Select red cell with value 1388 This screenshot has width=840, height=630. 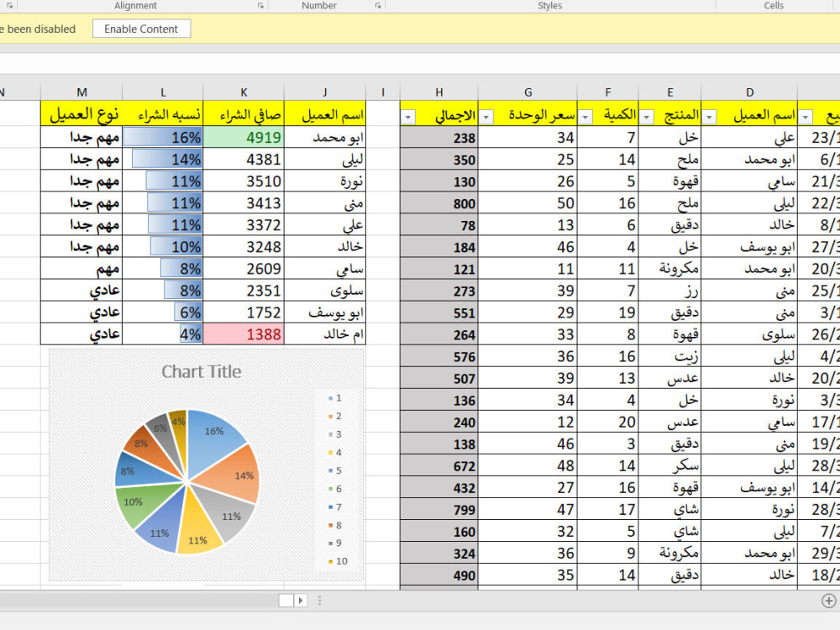(x=244, y=334)
